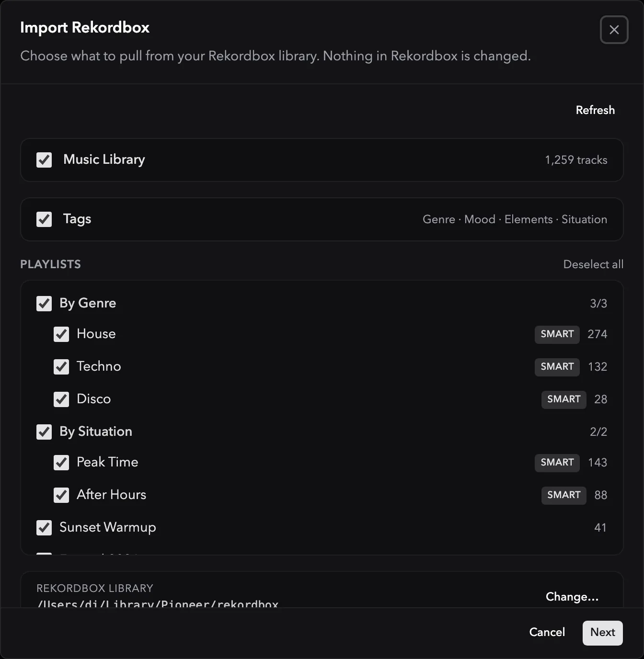Toggle the By Genre folder checkbox

pyautogui.click(x=44, y=304)
